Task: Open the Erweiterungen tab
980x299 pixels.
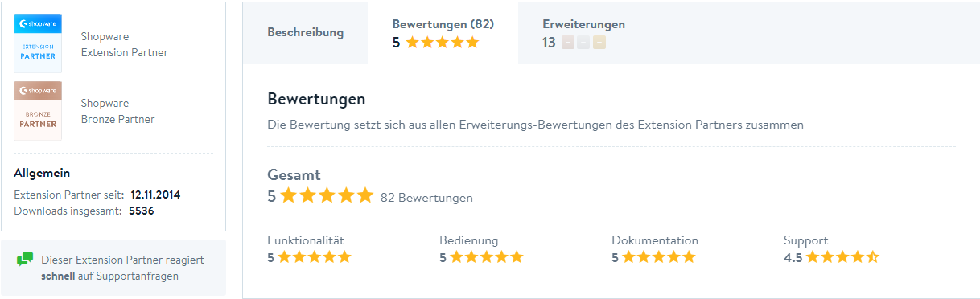Action: (583, 33)
